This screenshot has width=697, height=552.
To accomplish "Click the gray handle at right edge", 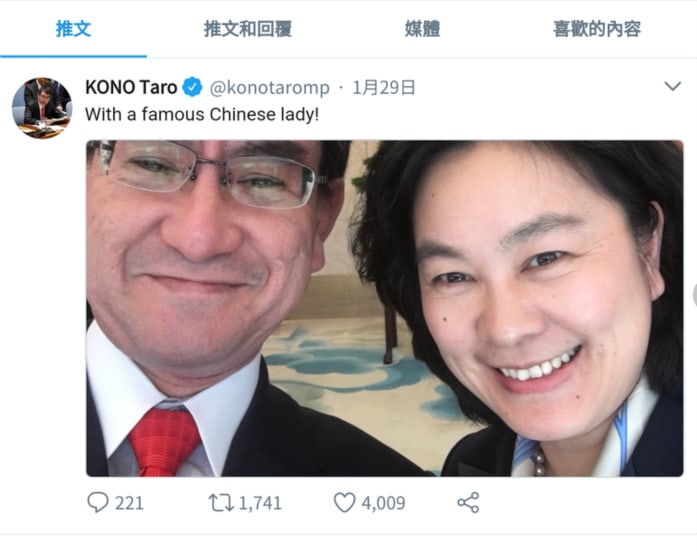I will tap(694, 295).
